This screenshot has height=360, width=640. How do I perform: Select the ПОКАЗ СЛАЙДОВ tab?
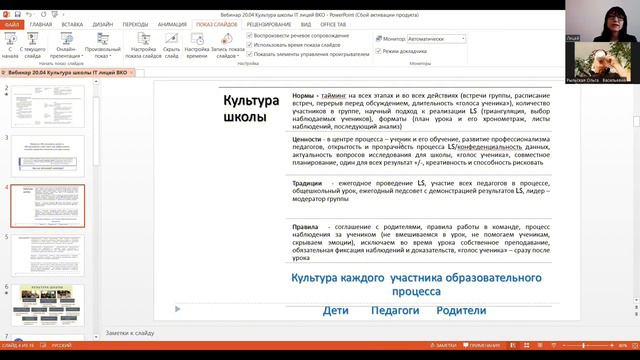click(x=216, y=25)
